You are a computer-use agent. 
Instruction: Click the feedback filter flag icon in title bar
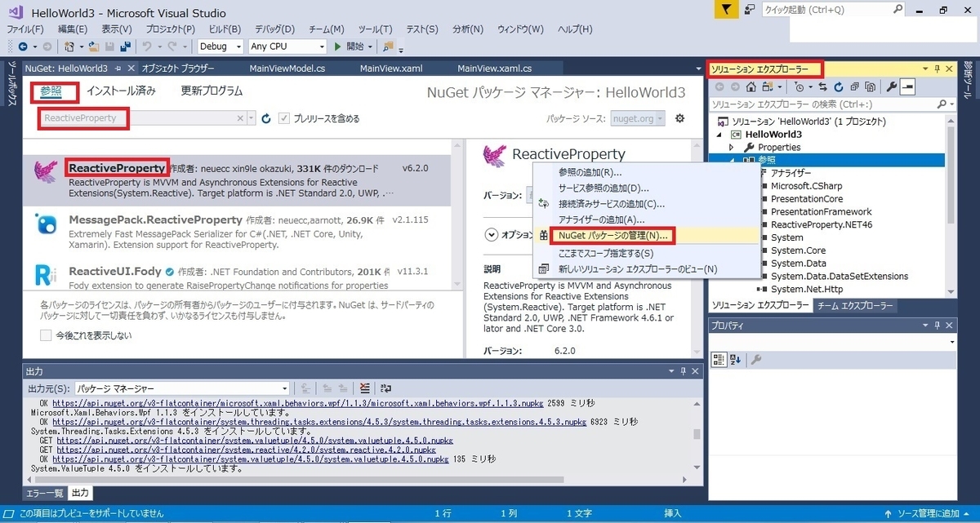(x=728, y=10)
